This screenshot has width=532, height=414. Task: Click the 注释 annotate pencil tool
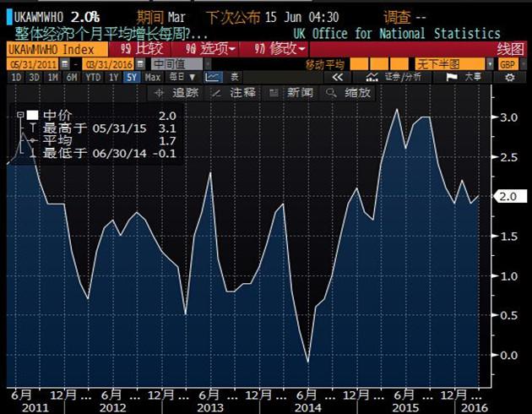[x=242, y=92]
